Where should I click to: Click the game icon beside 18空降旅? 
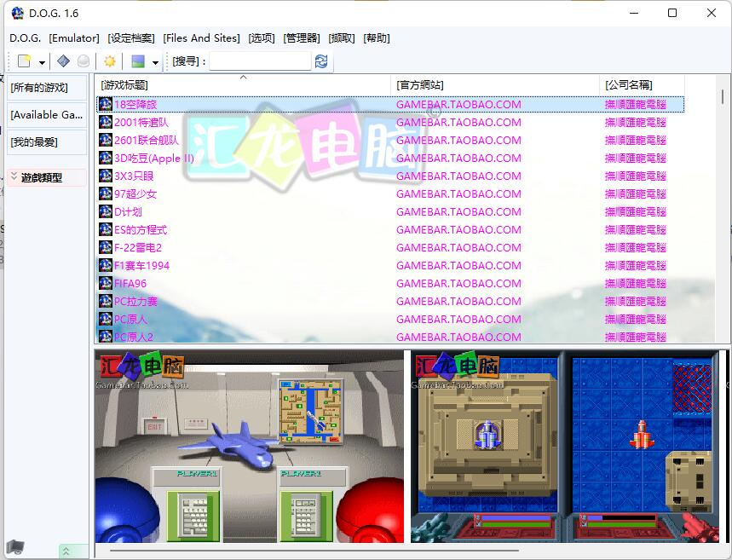[x=105, y=104]
